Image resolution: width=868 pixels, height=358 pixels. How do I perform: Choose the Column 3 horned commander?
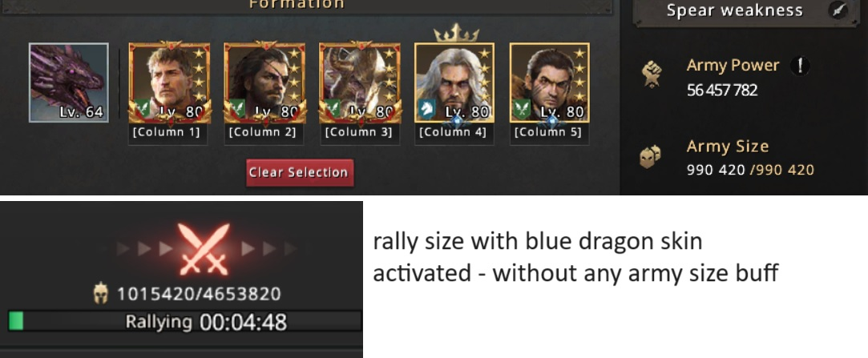coord(360,82)
